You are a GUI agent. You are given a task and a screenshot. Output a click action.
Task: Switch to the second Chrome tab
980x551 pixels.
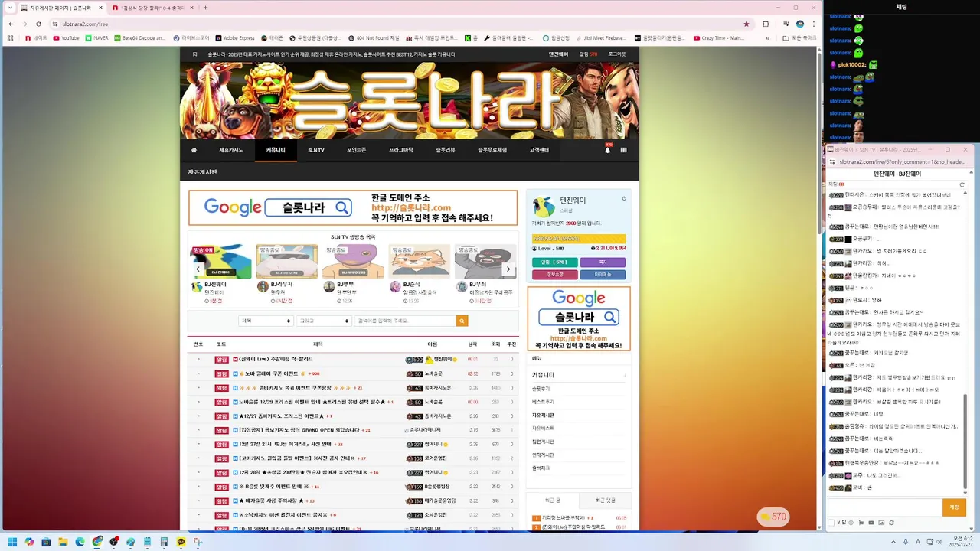click(x=153, y=8)
